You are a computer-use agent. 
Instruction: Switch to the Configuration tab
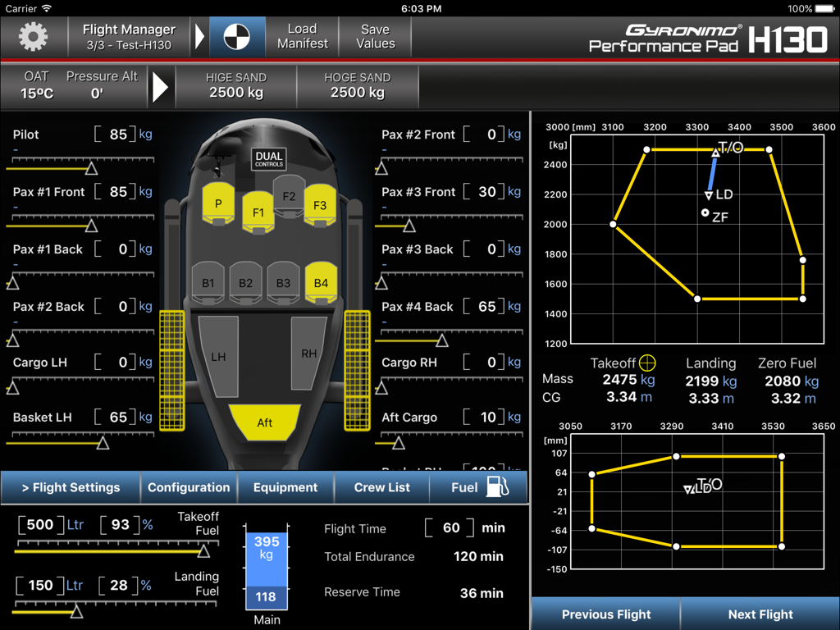[189, 486]
